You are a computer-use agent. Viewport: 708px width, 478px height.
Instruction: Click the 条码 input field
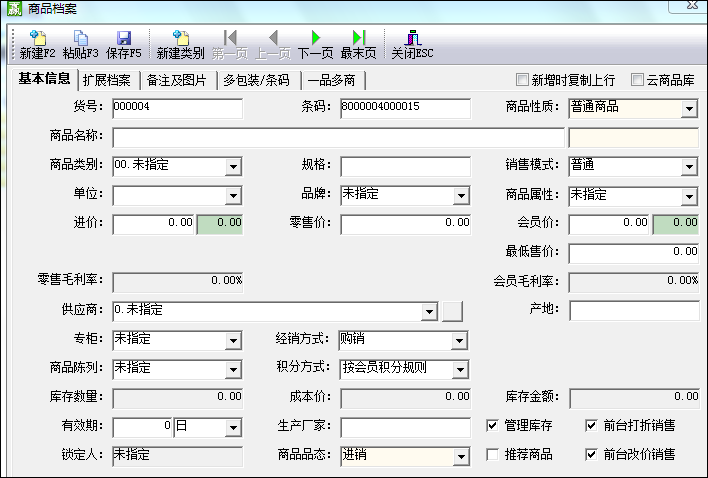coord(405,108)
